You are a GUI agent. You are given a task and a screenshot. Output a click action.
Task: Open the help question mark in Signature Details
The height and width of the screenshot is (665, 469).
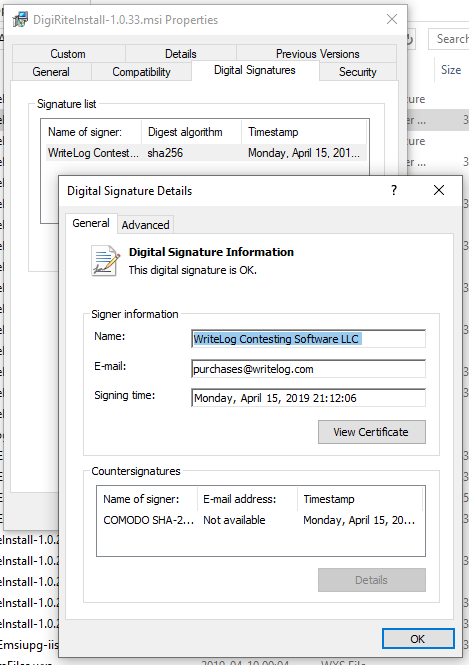(394, 190)
